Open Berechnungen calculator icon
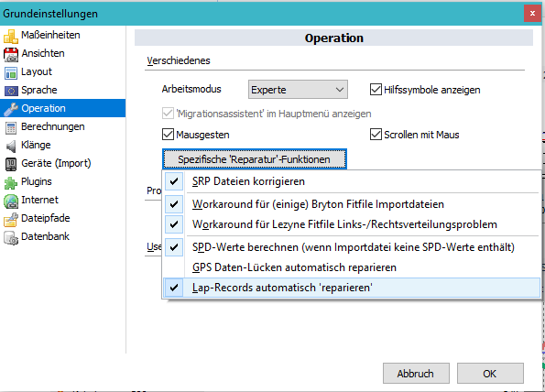Screen dimensions: 545x392 tap(11, 127)
